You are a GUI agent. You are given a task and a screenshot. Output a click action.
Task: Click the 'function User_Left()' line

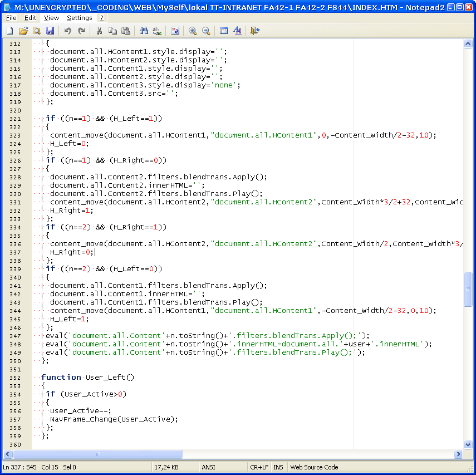pos(87,378)
